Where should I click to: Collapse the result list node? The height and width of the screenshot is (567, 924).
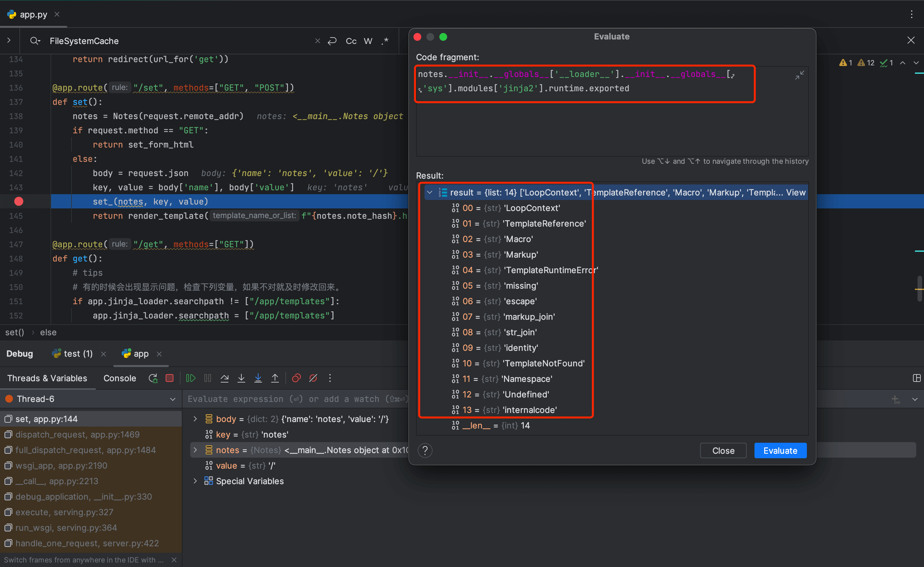(x=430, y=192)
